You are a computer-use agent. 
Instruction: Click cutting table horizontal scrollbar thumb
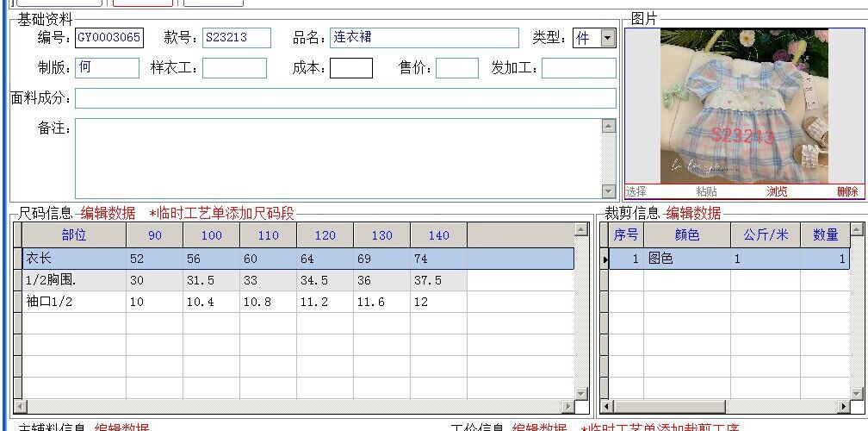669,407
